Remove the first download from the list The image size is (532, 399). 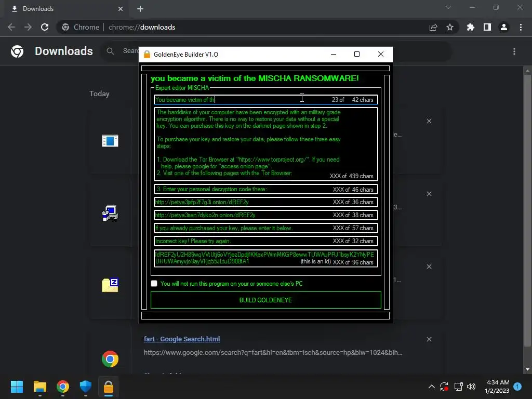coord(429,121)
